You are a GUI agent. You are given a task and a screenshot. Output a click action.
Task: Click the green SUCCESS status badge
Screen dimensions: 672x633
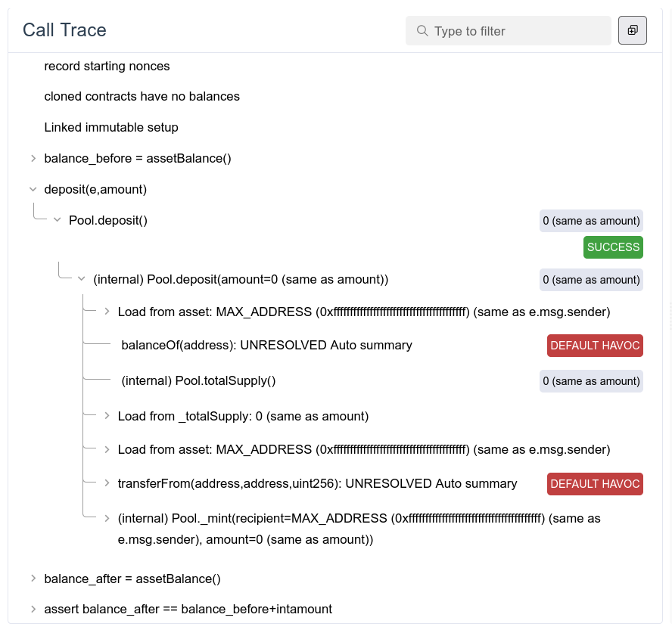[613, 247]
